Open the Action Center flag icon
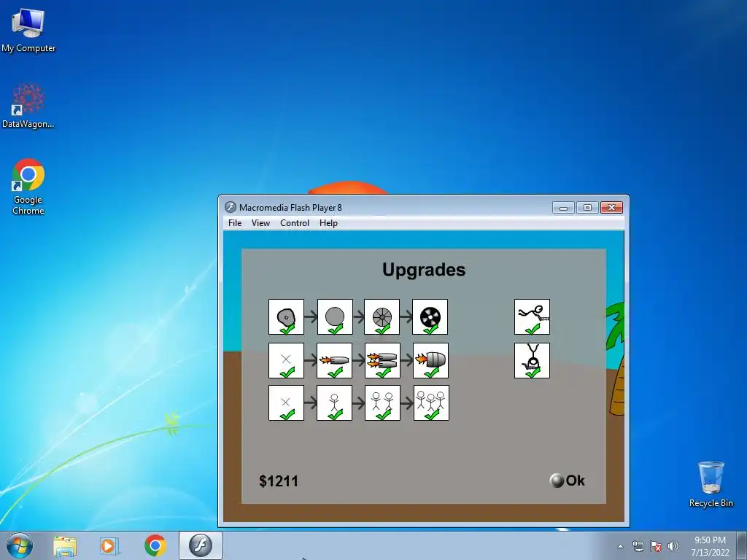 [656, 546]
